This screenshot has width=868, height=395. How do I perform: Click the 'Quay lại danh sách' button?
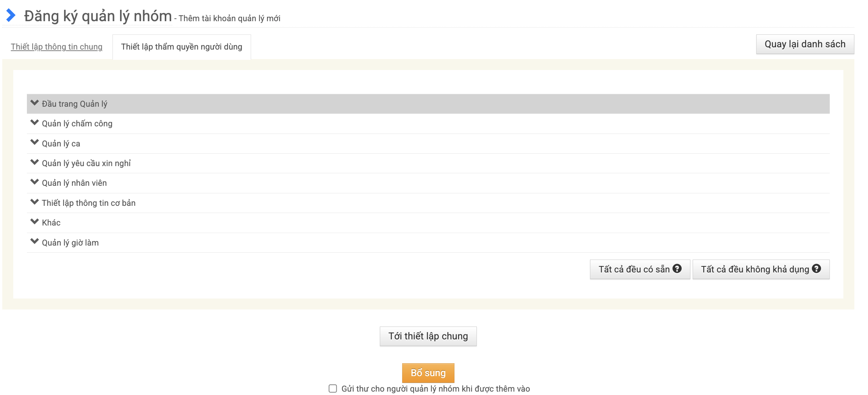[x=805, y=44]
